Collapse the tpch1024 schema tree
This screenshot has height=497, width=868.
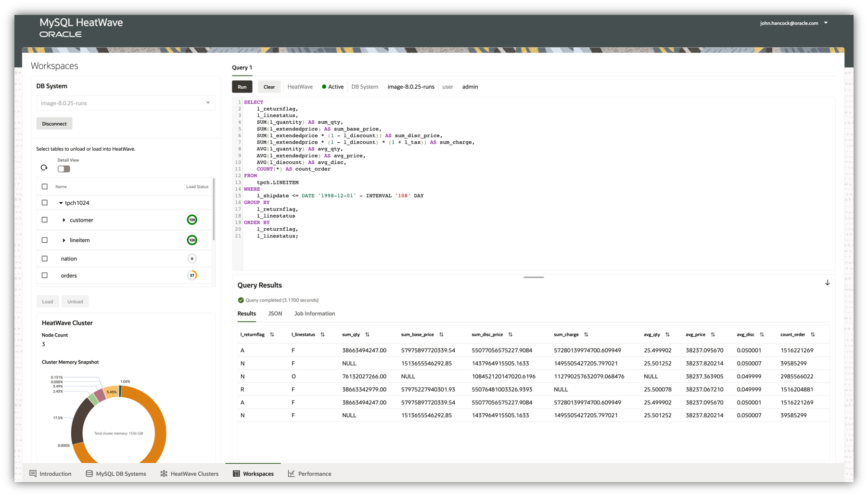[61, 203]
